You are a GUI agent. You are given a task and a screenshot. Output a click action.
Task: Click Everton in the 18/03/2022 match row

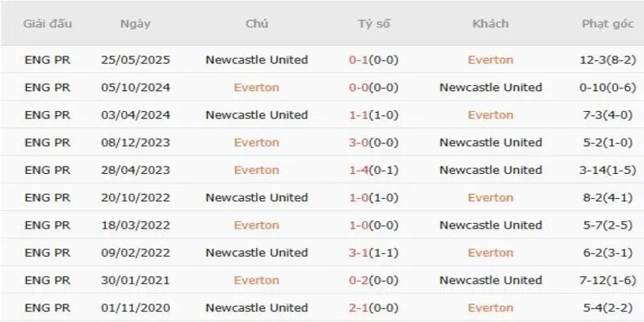(x=257, y=225)
